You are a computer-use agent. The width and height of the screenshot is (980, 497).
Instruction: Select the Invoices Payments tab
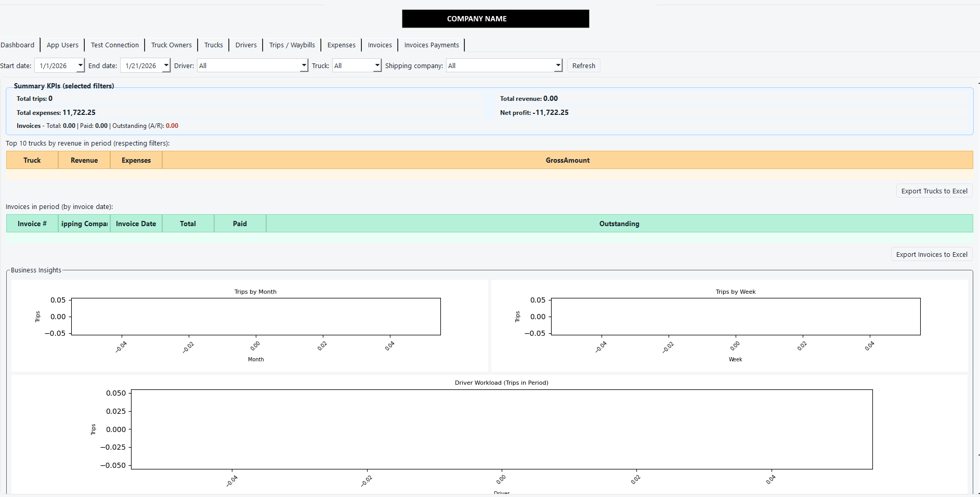click(431, 45)
